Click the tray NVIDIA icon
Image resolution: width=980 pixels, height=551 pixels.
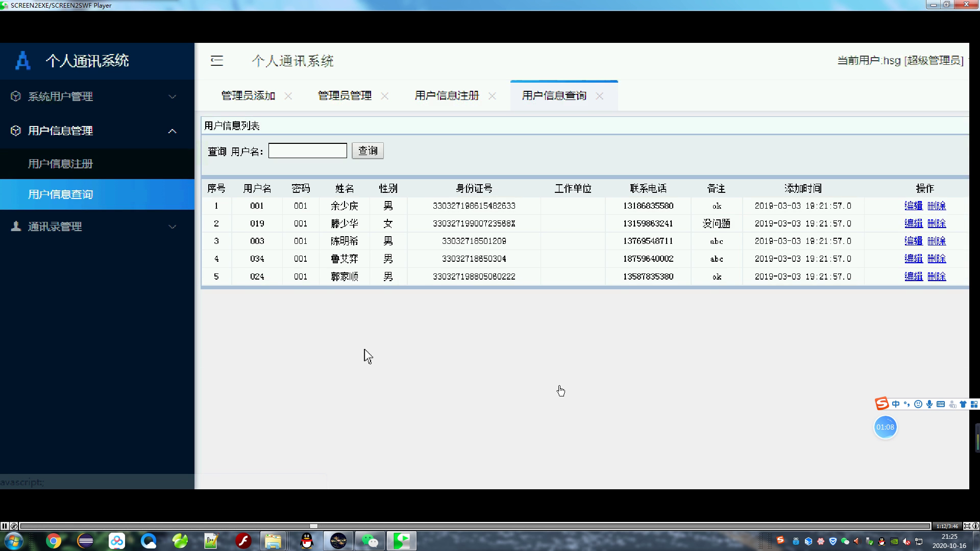894,541
